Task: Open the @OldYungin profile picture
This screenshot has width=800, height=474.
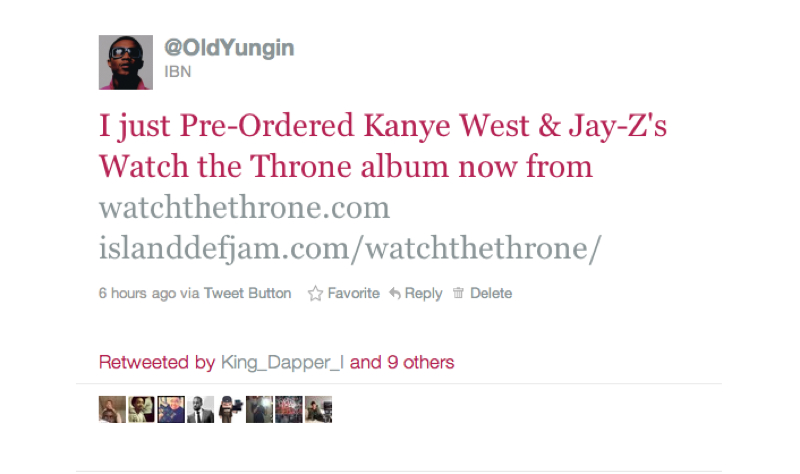Action: [x=126, y=62]
